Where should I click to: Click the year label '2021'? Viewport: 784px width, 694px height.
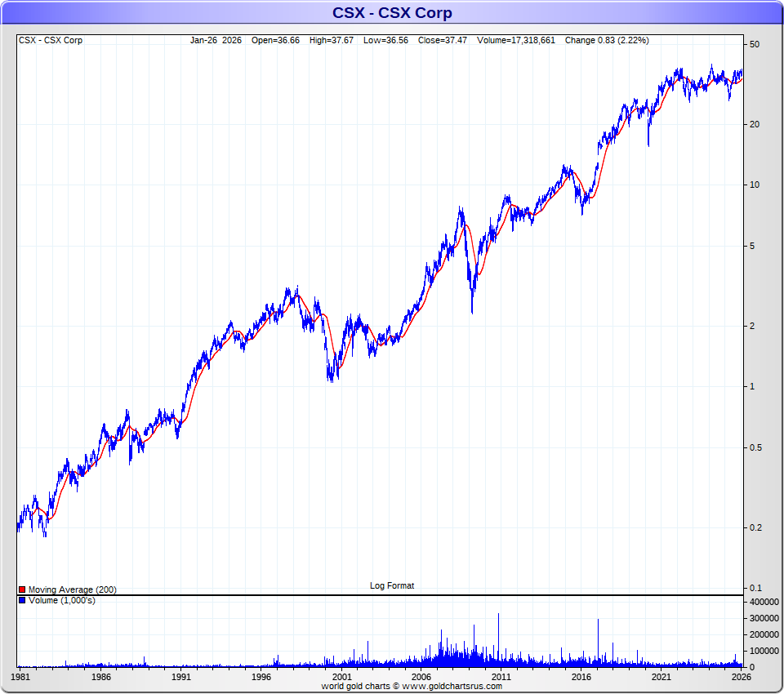click(x=661, y=677)
